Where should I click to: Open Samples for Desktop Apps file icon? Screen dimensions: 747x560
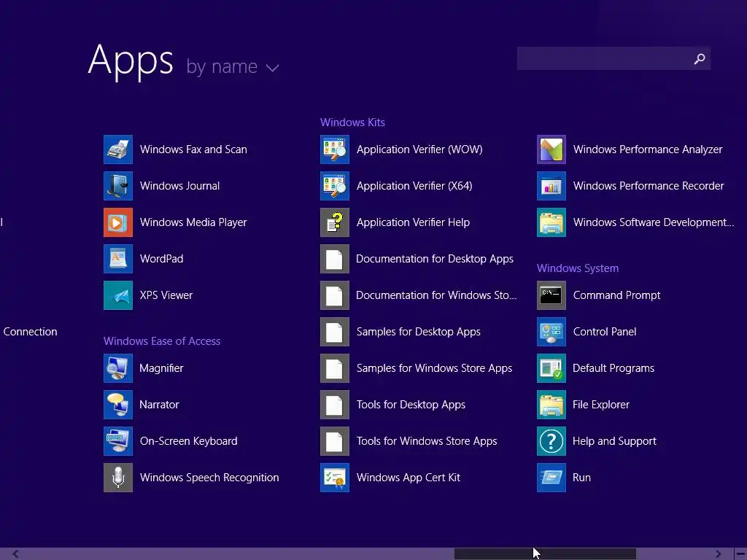click(x=335, y=332)
